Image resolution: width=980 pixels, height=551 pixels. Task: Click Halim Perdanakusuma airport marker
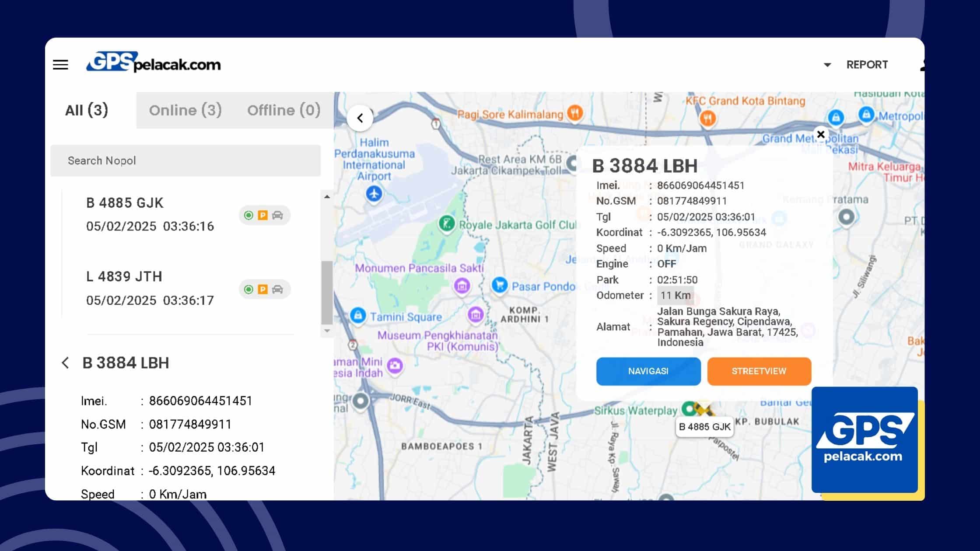tap(374, 194)
